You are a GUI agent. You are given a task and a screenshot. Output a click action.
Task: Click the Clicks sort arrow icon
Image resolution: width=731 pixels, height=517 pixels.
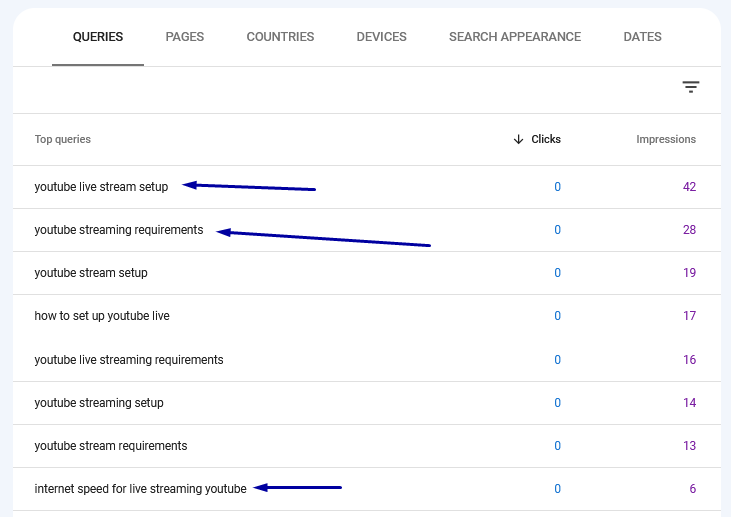click(x=518, y=139)
